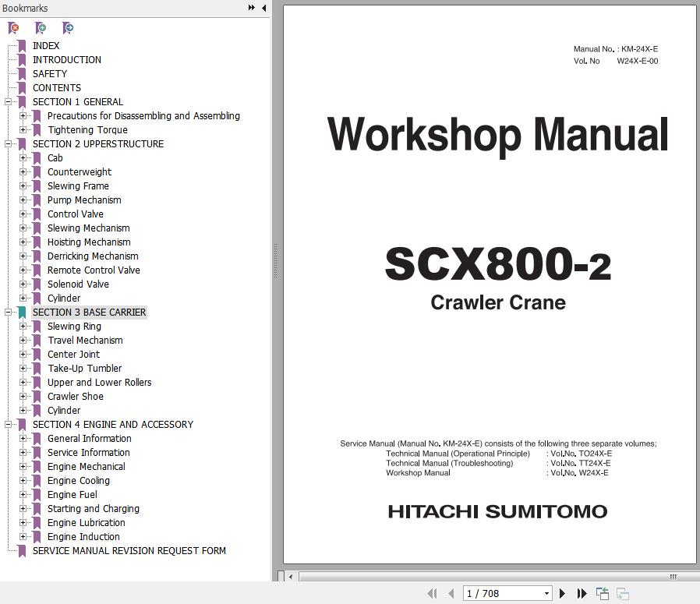This screenshot has width=700, height=604.
Task: Collapse SECTION 3 BASE CARRIER node
Action: point(8,312)
